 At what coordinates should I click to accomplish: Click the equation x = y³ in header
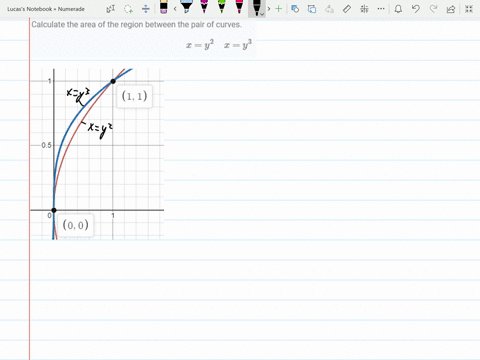pyautogui.click(x=238, y=45)
